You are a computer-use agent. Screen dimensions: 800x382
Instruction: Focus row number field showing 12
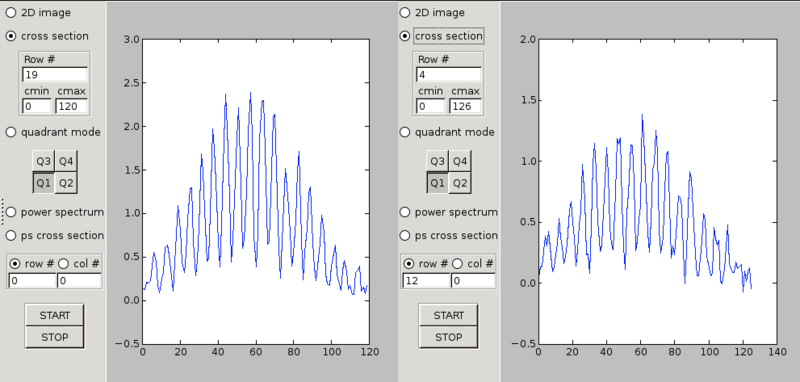pos(426,281)
